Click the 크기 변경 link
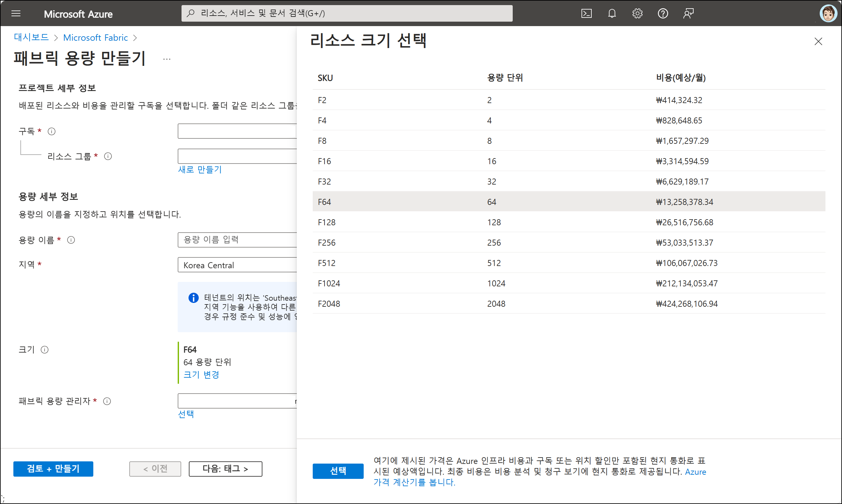Screen dimensions: 842x504 tap(201, 374)
